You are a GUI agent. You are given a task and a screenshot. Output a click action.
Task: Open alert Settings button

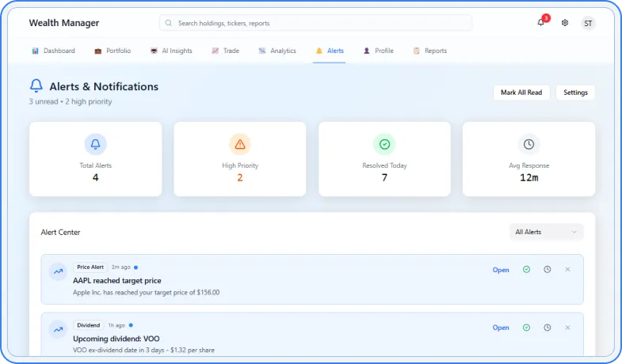(x=575, y=93)
